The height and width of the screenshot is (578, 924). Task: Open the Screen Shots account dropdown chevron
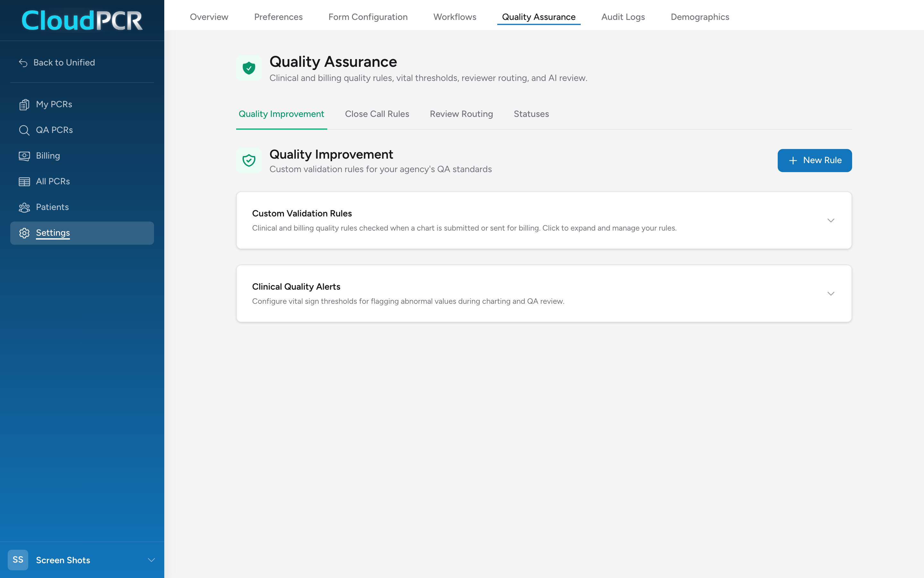pyautogui.click(x=151, y=560)
